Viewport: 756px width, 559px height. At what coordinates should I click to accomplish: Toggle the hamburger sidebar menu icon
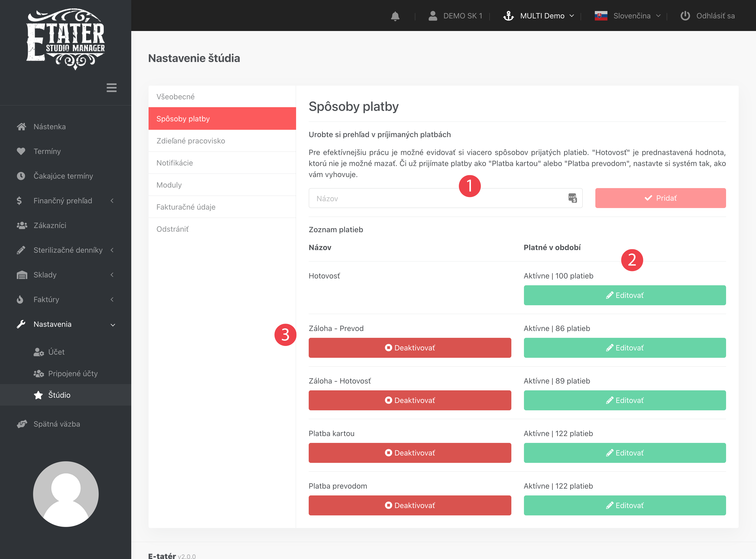[112, 88]
